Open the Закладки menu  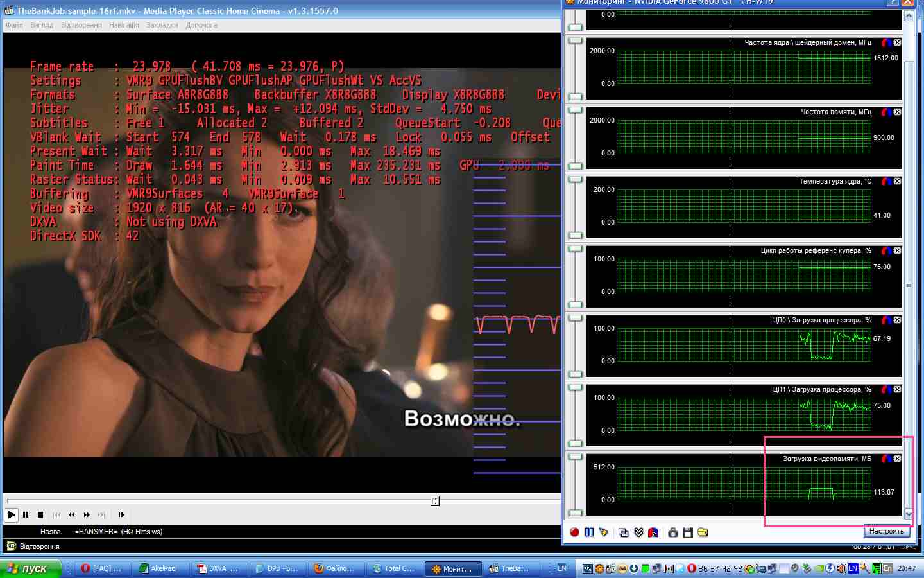click(162, 25)
